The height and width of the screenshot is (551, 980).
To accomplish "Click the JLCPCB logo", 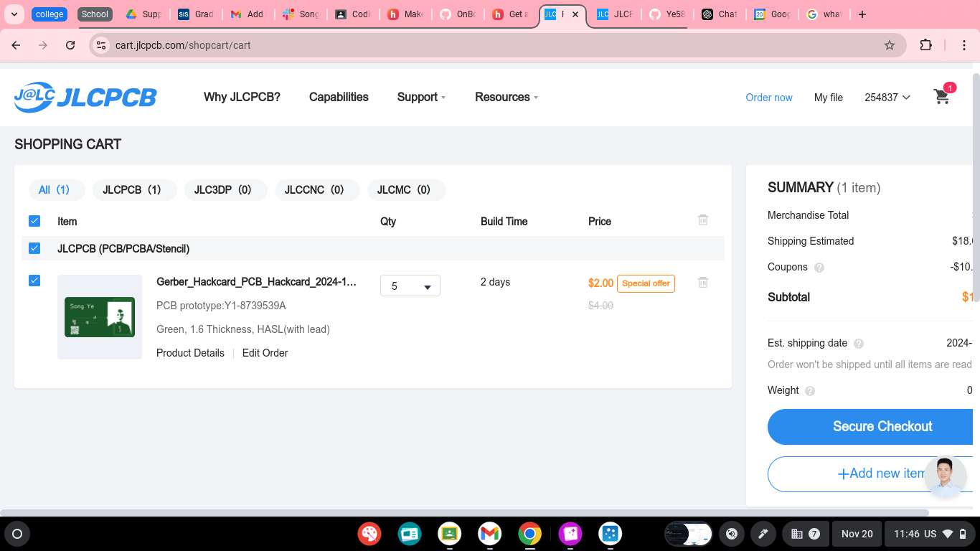I will pyautogui.click(x=85, y=97).
